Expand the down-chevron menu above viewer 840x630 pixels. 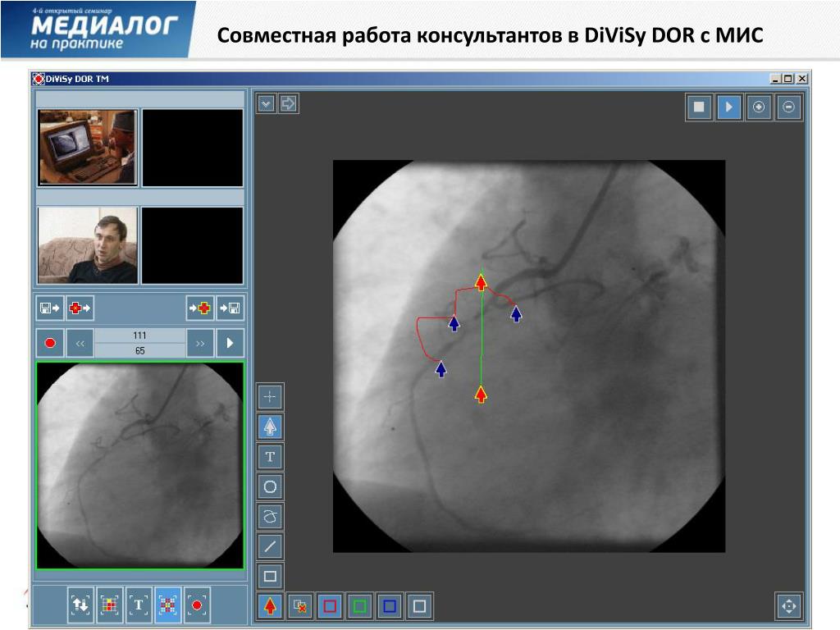click(267, 103)
